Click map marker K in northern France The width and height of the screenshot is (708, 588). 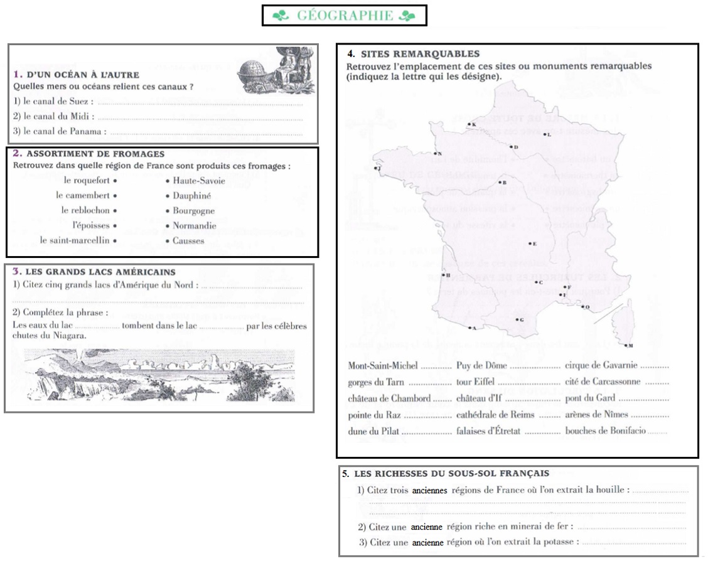(469, 124)
